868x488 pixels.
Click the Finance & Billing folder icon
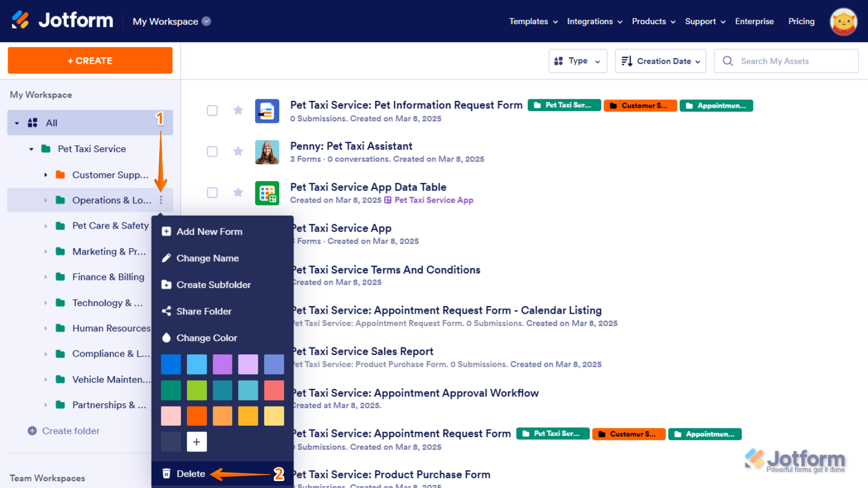(61, 277)
